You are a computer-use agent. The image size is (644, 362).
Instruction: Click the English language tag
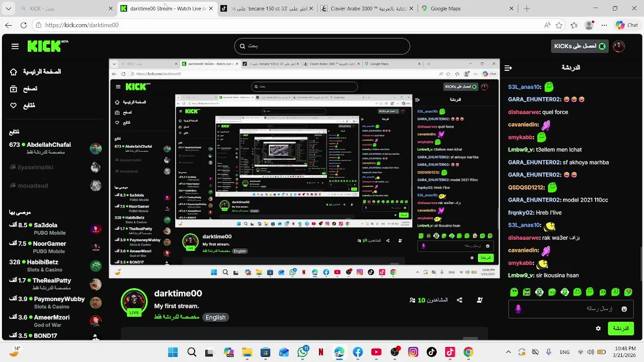tap(215, 317)
